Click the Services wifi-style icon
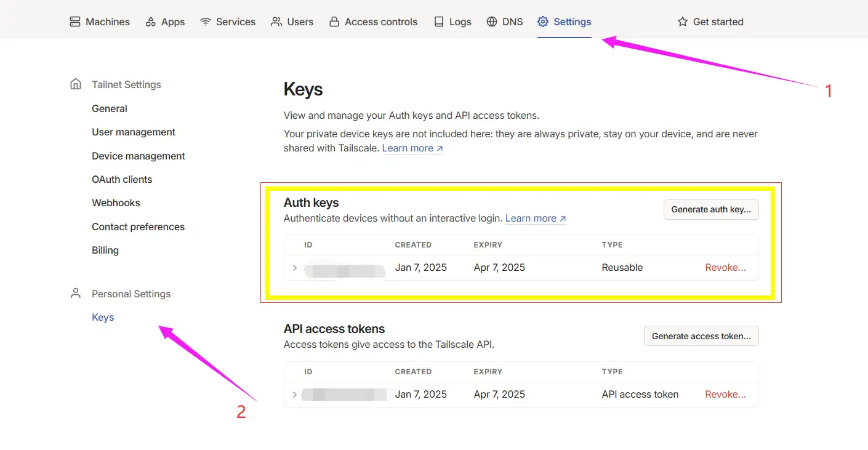 click(206, 22)
